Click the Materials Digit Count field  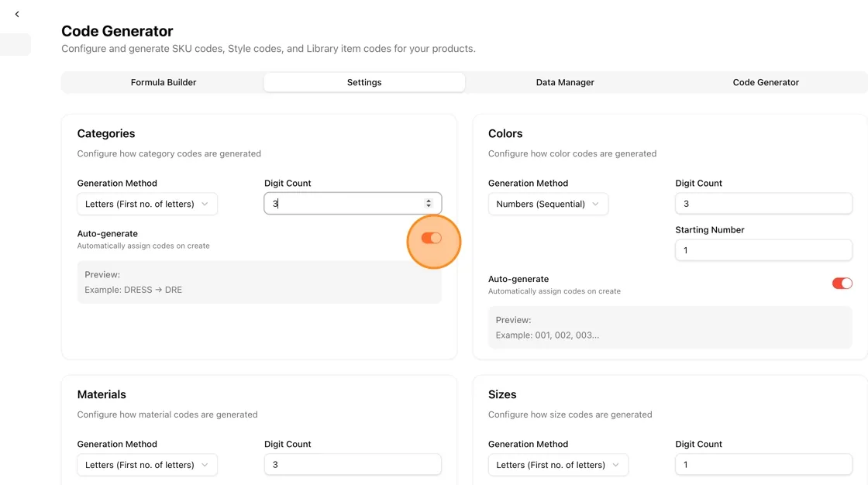(353, 465)
